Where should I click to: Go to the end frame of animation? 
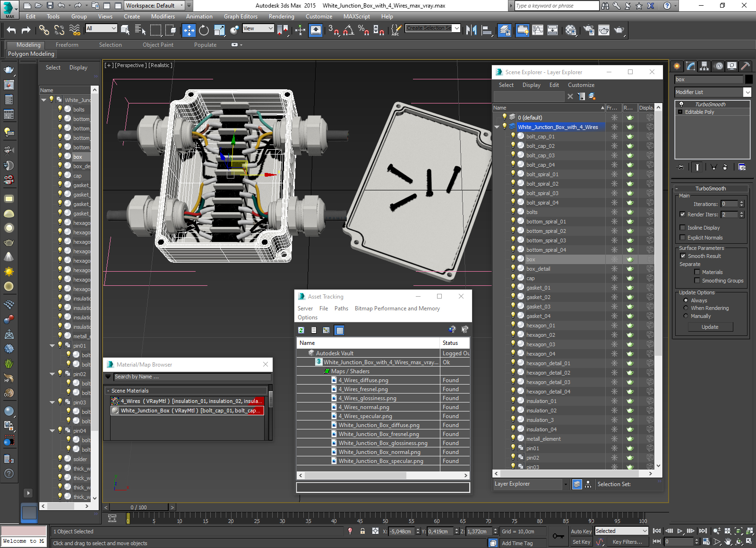pyautogui.click(x=703, y=531)
